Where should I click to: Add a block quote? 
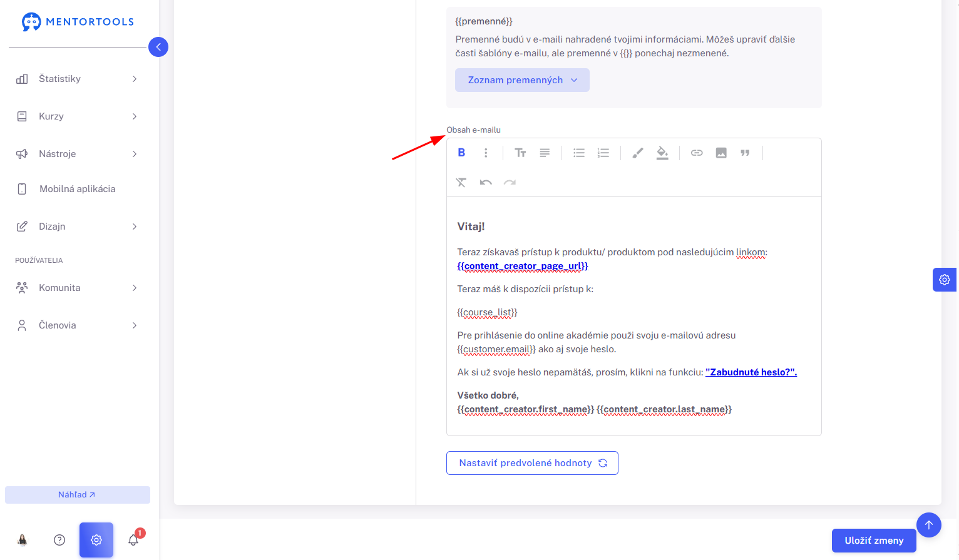coord(745,153)
